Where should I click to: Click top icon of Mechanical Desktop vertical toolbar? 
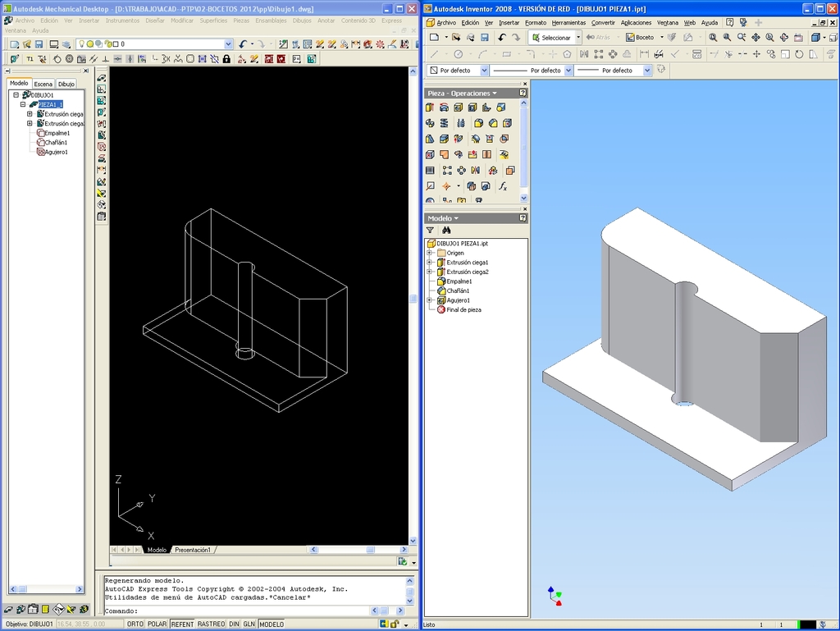[101, 78]
